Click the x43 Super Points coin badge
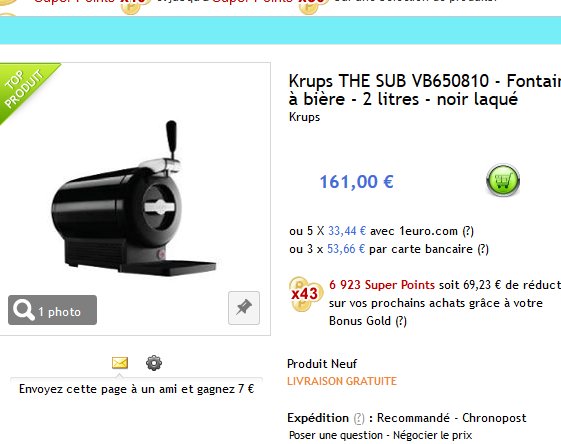Image resolution: width=561 pixels, height=444 pixels. 305,294
